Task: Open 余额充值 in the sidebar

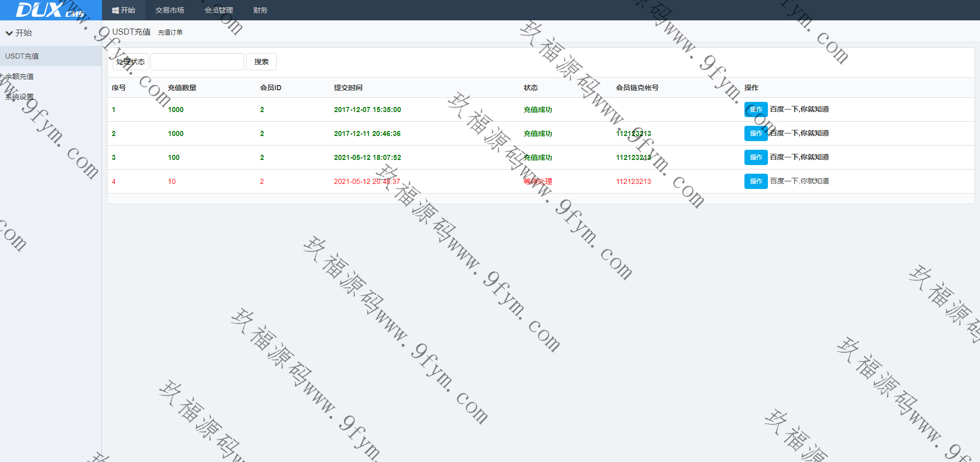Action: click(x=19, y=76)
